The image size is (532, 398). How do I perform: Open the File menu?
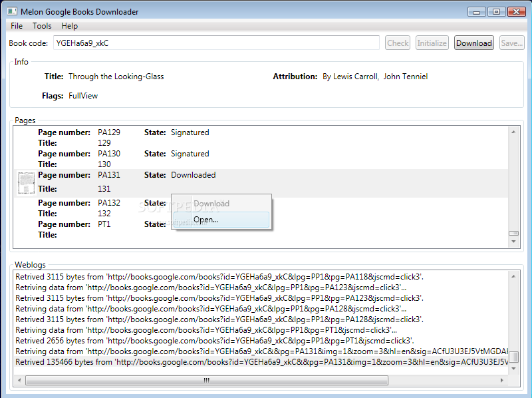pyautogui.click(x=16, y=26)
